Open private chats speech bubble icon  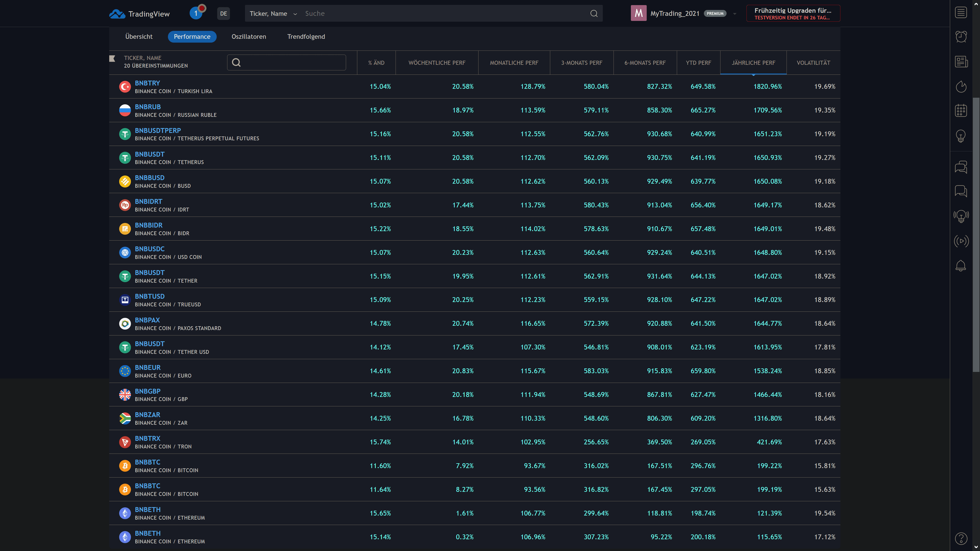pyautogui.click(x=961, y=191)
